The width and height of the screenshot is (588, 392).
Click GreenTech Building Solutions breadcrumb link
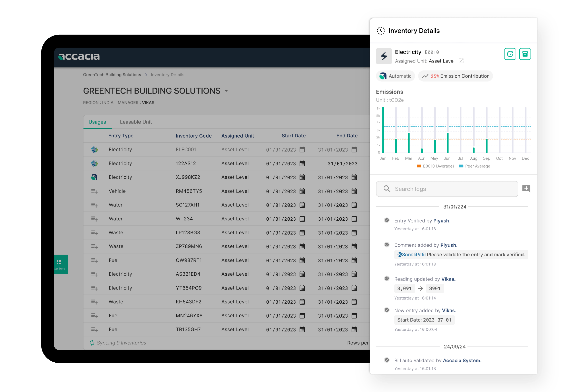pos(112,75)
